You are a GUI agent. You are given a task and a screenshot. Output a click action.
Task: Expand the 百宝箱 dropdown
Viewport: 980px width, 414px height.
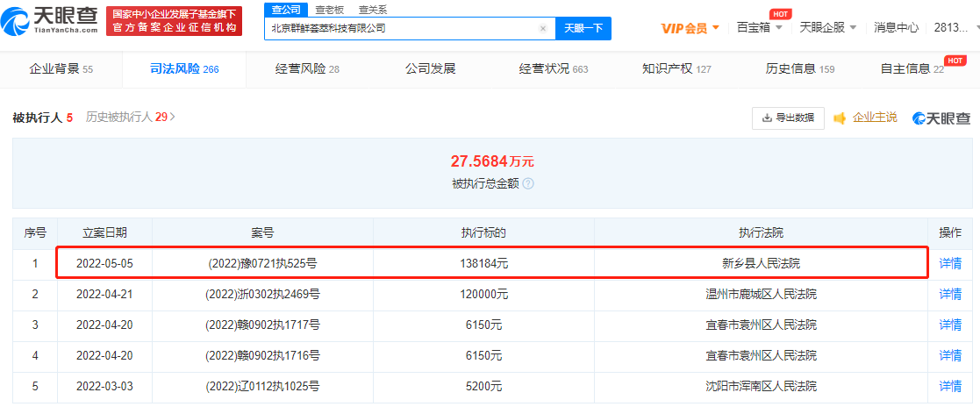click(760, 27)
